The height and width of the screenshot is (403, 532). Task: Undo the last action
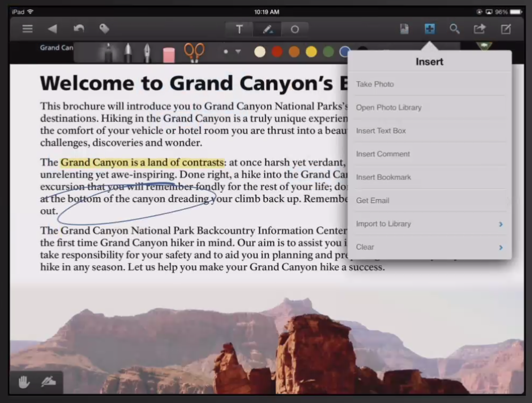(x=79, y=29)
